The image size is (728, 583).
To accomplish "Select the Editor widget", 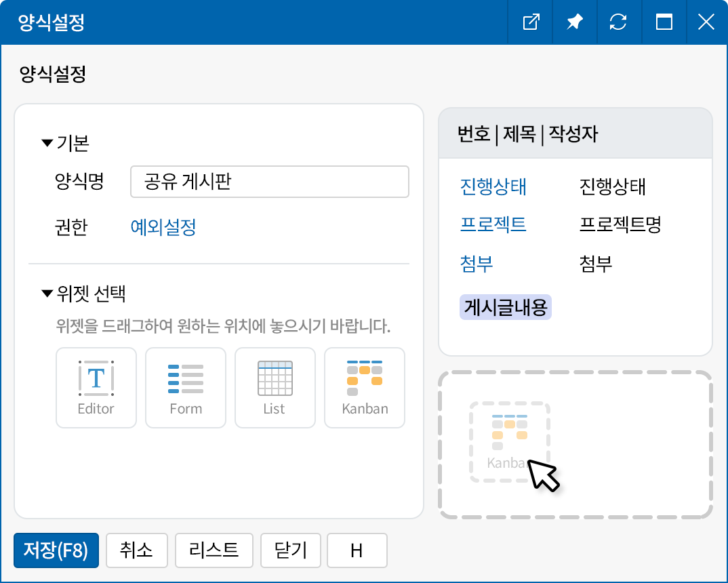I will [x=96, y=388].
